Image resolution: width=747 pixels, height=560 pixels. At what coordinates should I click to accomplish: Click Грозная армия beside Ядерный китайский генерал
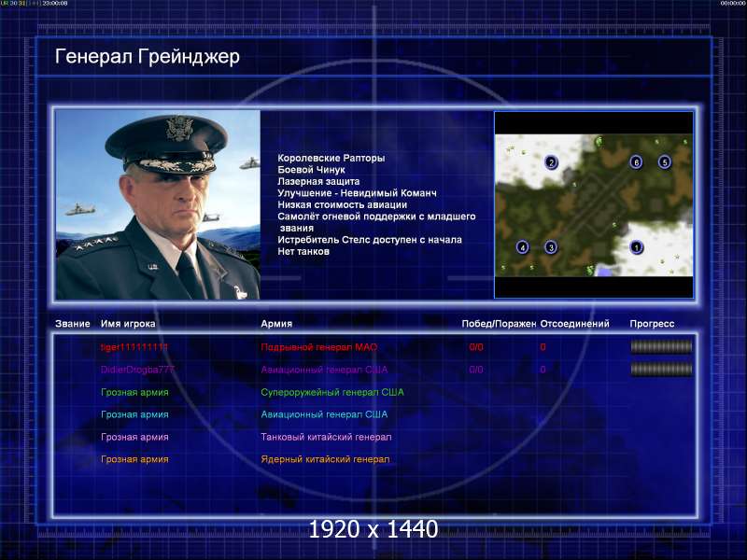pos(134,459)
